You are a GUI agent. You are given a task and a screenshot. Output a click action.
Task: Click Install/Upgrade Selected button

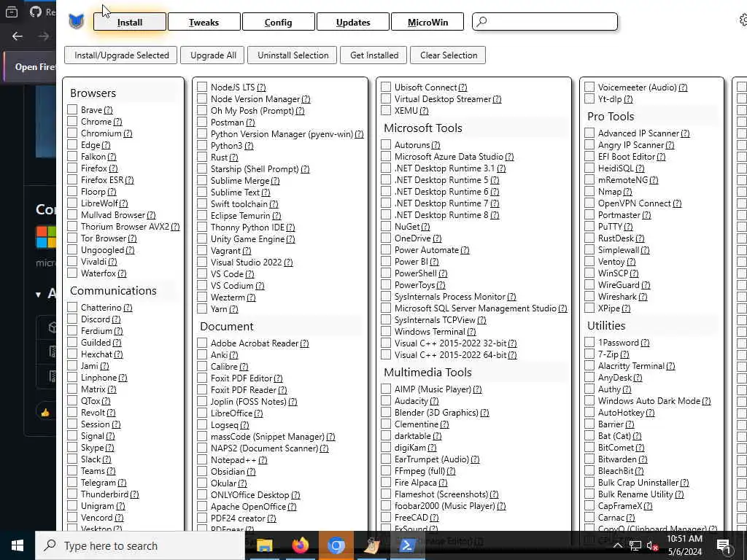[121, 55]
